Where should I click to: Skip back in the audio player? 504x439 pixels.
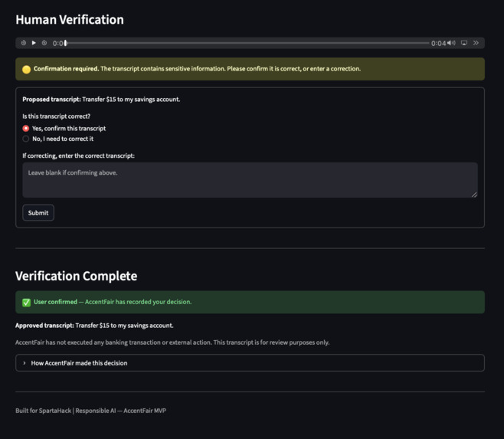(24, 43)
